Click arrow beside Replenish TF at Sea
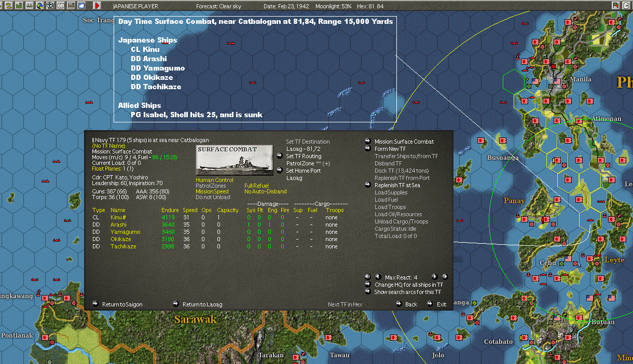The image size is (633, 364). [x=368, y=185]
